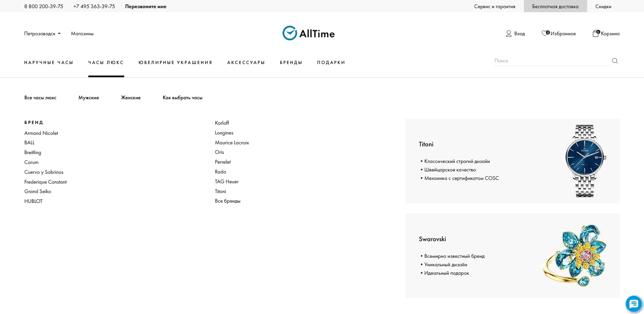Viewport: 644px width, 314px height.
Task: Click the search magnifier icon
Action: point(615,61)
